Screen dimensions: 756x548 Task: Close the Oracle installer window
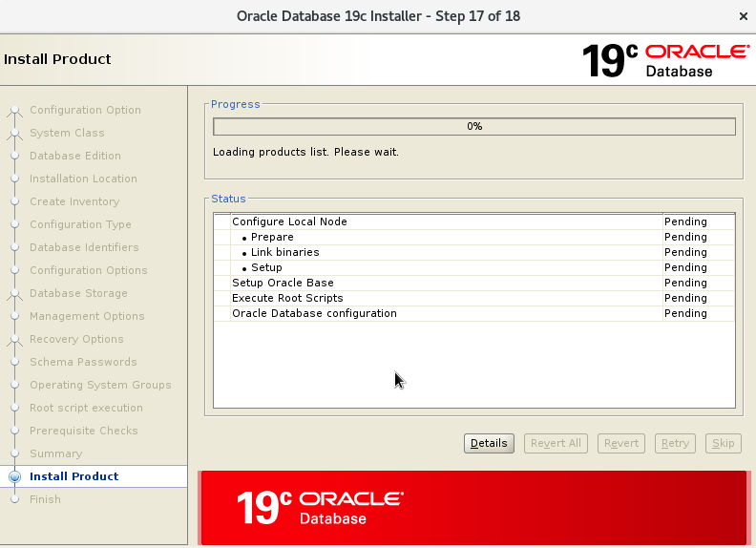pyautogui.click(x=743, y=16)
